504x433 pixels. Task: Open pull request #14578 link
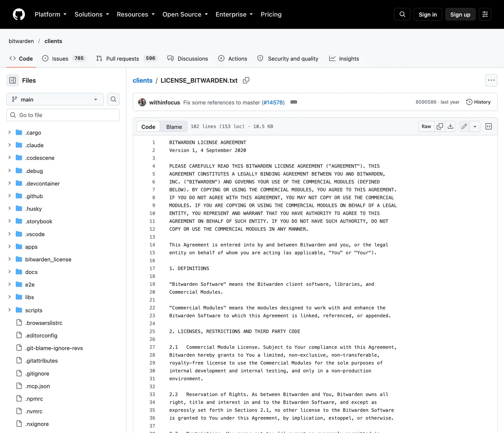(x=273, y=103)
